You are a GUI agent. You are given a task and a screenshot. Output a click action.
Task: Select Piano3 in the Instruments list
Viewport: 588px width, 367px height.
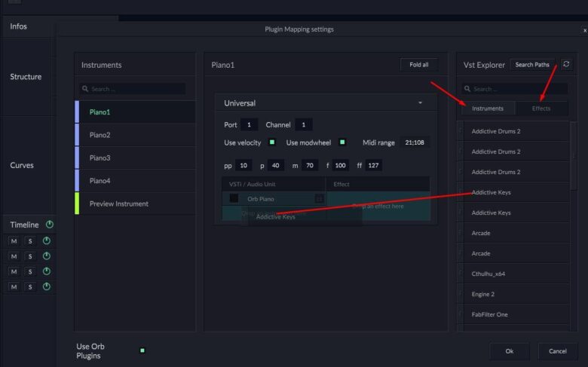pyautogui.click(x=100, y=158)
